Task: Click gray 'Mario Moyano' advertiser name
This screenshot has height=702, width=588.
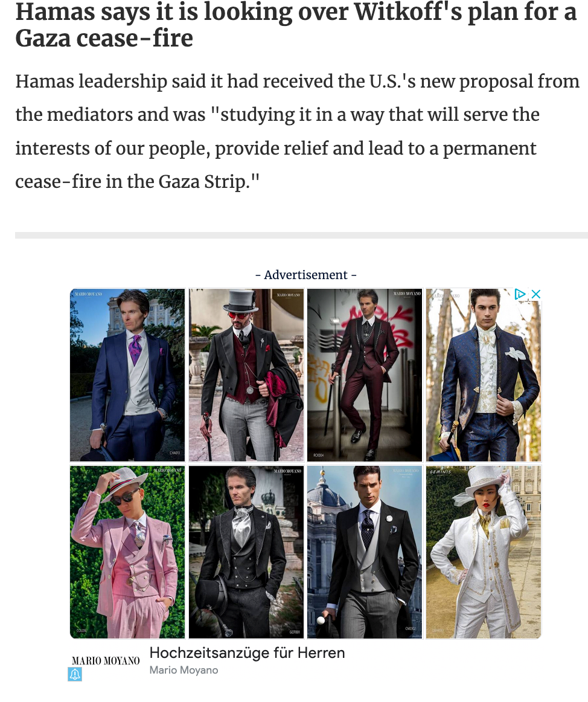Action: coord(184,670)
